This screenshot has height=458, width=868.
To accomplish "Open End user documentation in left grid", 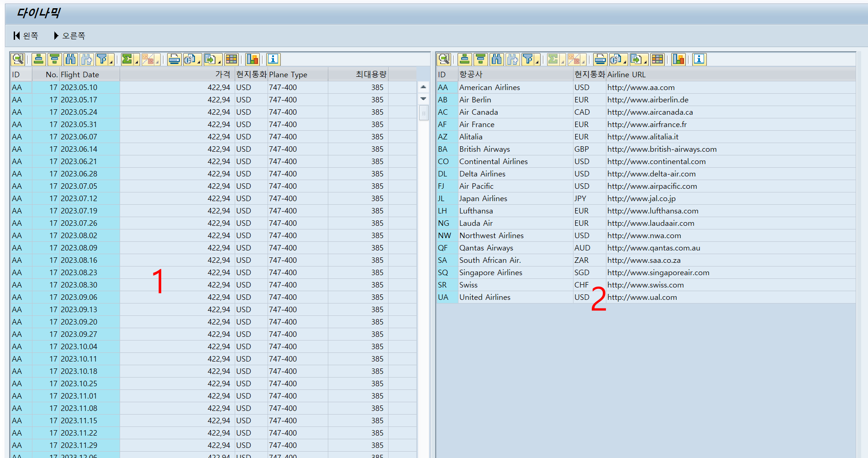I will [x=273, y=59].
